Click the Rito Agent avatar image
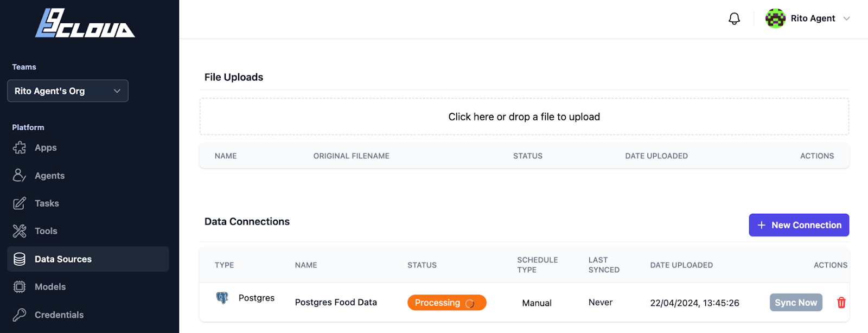Screen dimensions: 868x333 coord(775,18)
